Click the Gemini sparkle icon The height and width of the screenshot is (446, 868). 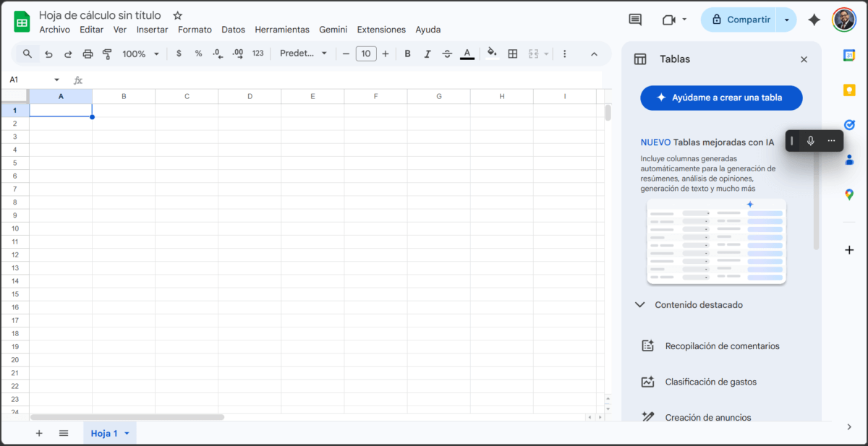(x=814, y=20)
